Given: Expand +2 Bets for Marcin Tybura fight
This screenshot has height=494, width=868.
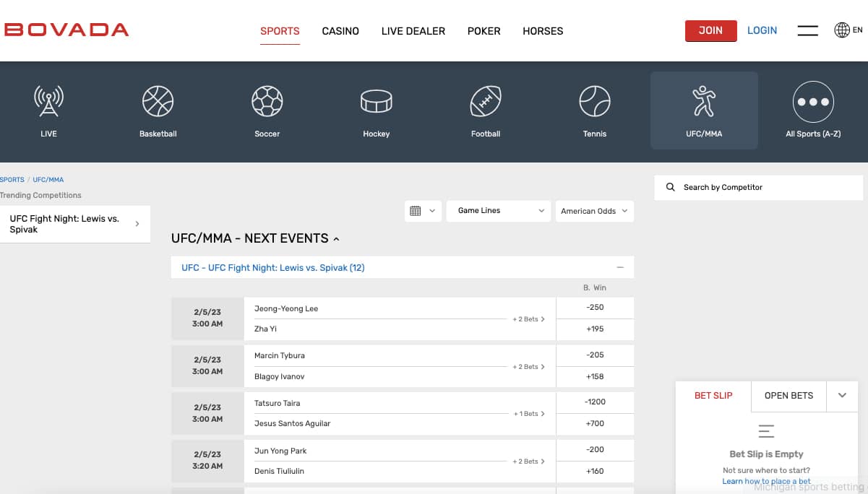Looking at the screenshot, I should click(529, 366).
